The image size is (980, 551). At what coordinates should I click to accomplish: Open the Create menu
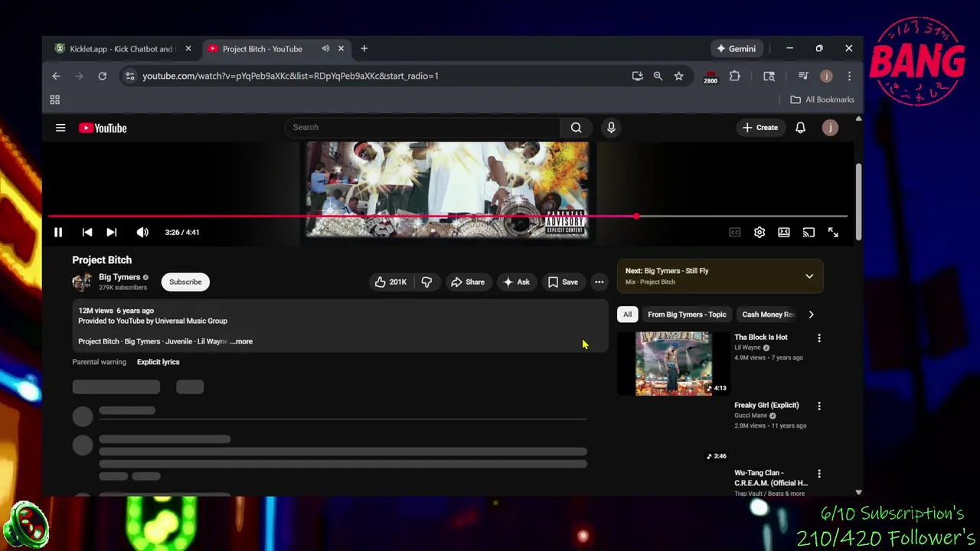pyautogui.click(x=760, y=128)
